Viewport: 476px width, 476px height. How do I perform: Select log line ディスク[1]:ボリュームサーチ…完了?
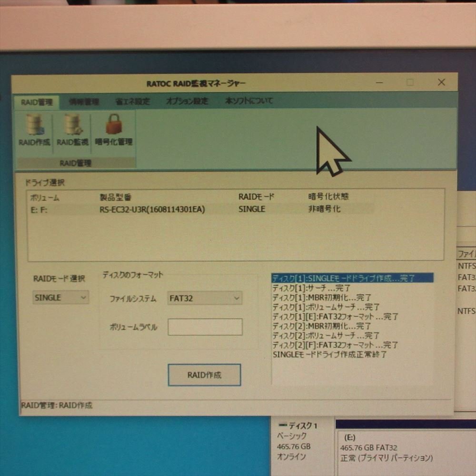pyautogui.click(x=326, y=307)
